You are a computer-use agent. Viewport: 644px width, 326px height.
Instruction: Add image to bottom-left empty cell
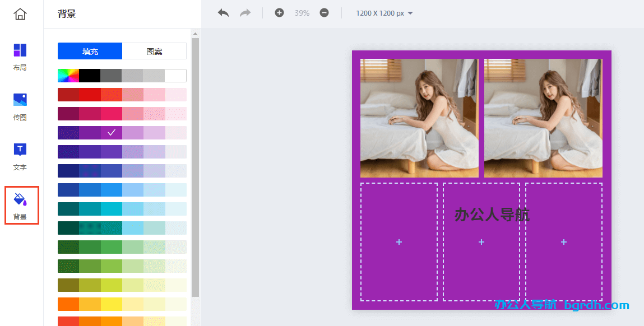point(399,242)
